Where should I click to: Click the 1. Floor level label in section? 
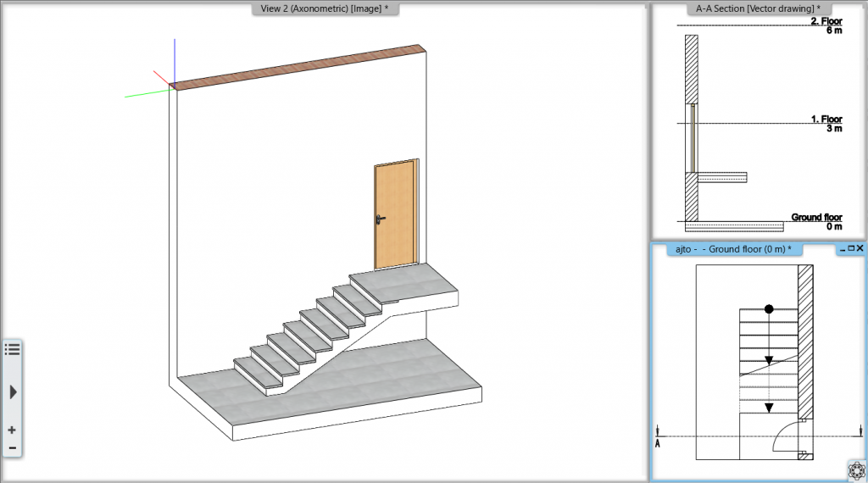point(826,120)
